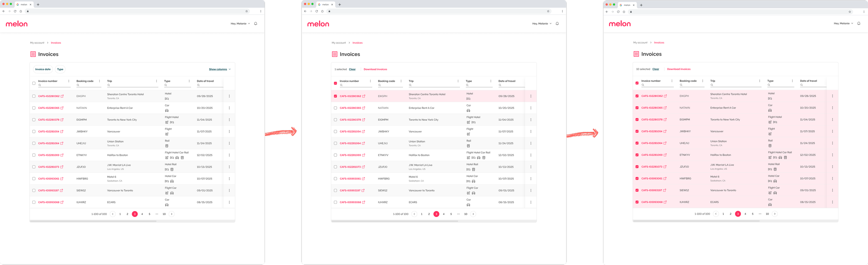Open external link icon for CAFS-I02280362, filter-chips window
This screenshot has height=265, width=868.
tap(62, 96)
